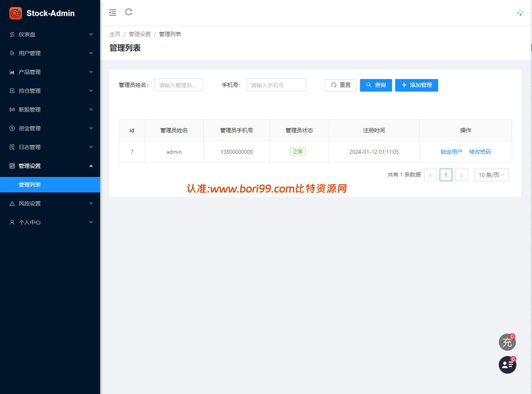This screenshot has height=394, width=532.
Task: Click the 仪表盘 dashboard icon in sidebar
Action: (12, 34)
